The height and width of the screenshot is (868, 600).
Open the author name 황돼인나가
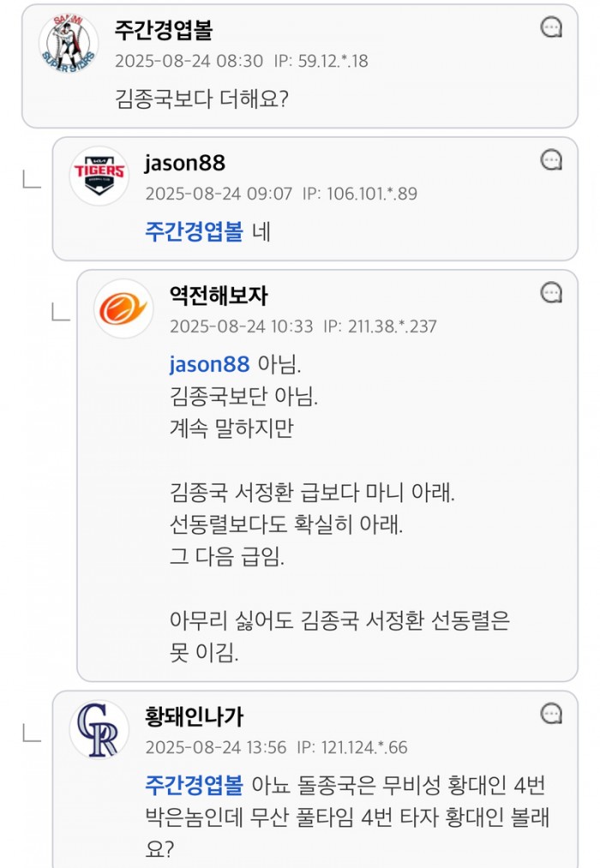click(195, 717)
